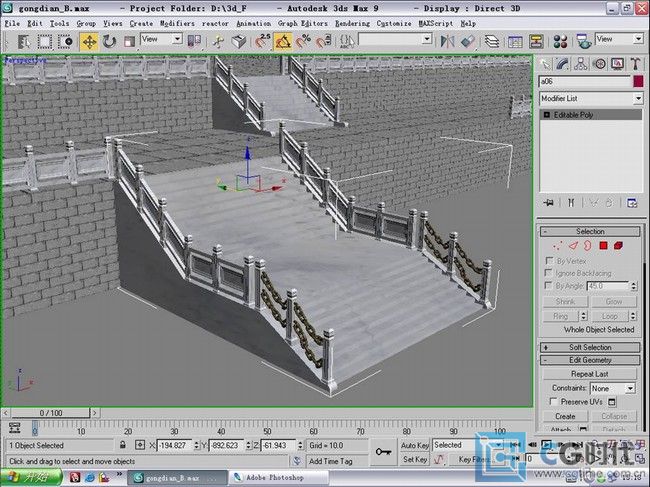Click Configure Modifier Sets icon
This screenshot has height=487, width=650.
pyautogui.click(x=632, y=203)
